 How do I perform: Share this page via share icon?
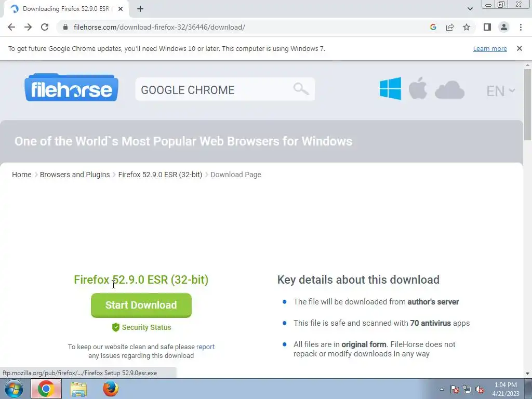450,27
